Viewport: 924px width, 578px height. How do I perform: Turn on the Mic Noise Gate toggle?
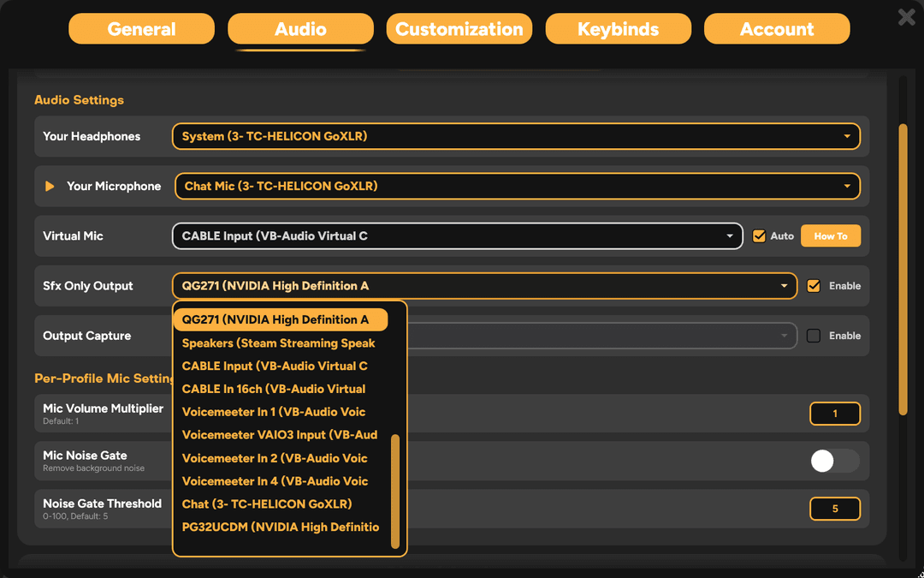point(834,461)
